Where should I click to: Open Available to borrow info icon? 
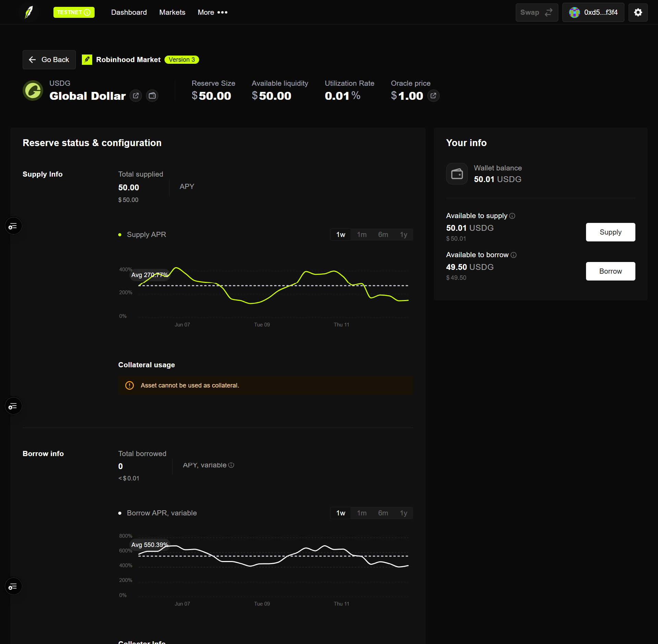pos(513,255)
